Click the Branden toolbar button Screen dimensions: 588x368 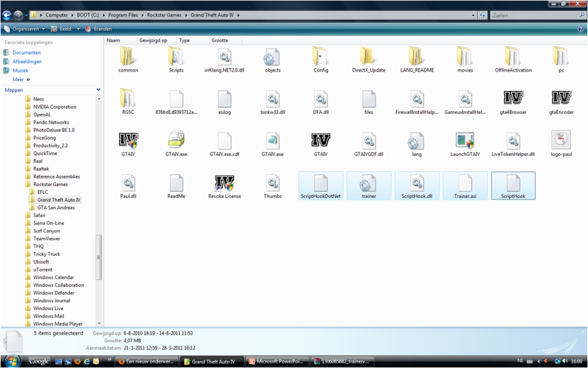[x=99, y=29]
